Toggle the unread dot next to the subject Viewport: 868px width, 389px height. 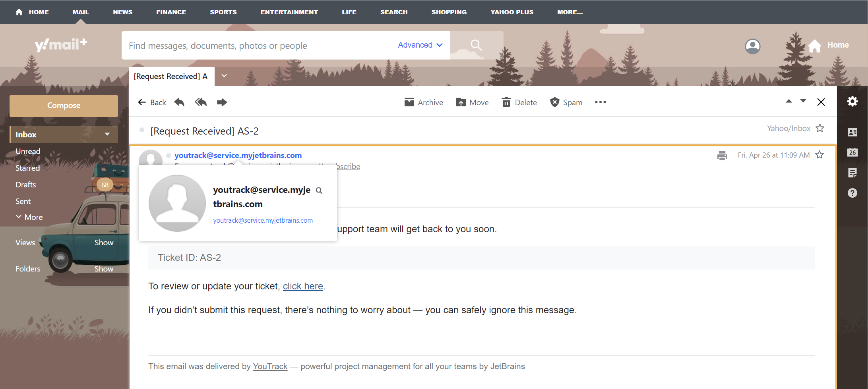[142, 130]
